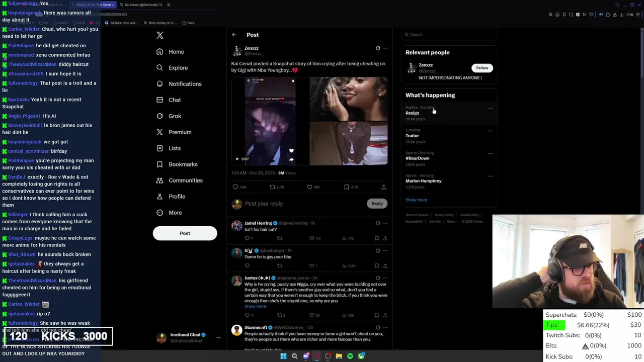Like @baobanger's reply with 1 like
This screenshot has width=644, height=362.
(x=313, y=265)
